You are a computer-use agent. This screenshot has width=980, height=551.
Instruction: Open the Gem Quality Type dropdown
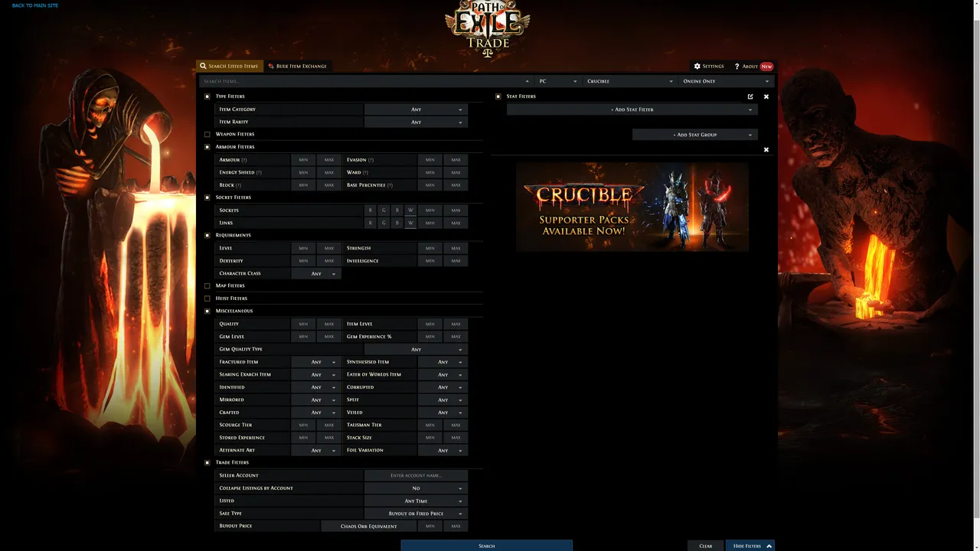click(416, 349)
